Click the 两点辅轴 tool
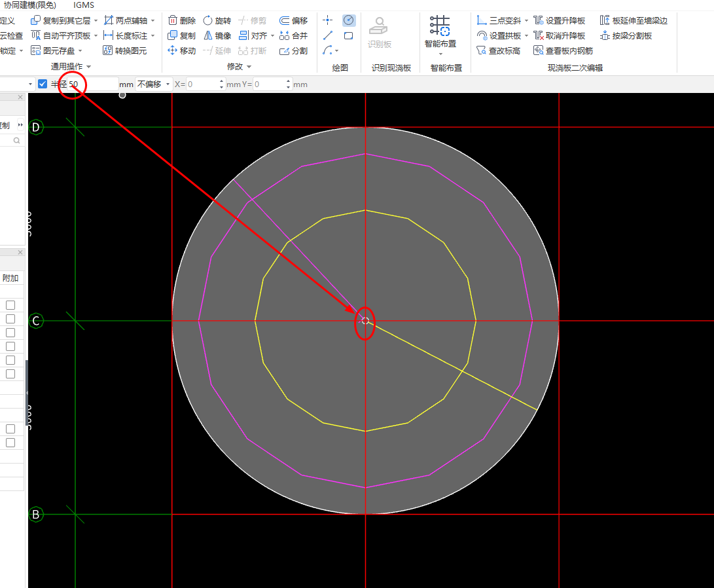 126,20
